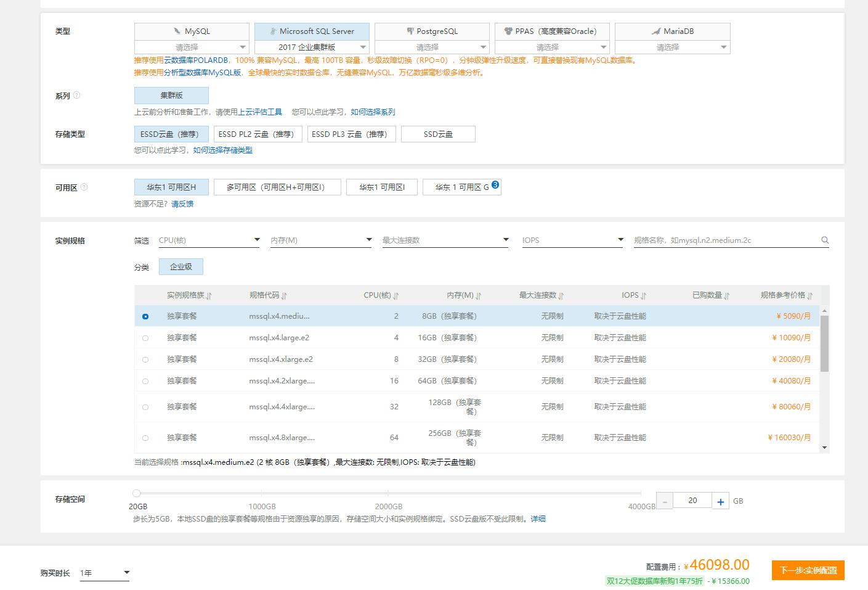Choose SSD云盘 storage type

click(x=438, y=134)
